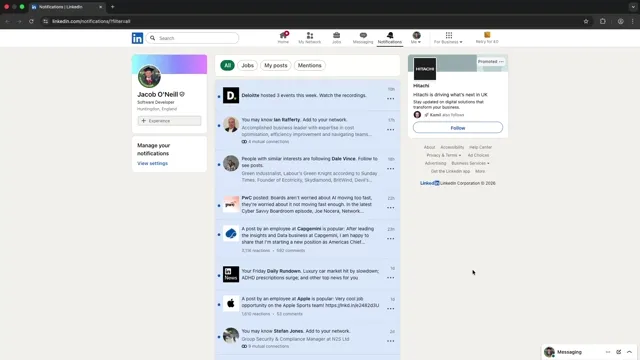Filter notifications by Jobs
The image size is (640, 360).
coord(247,65)
